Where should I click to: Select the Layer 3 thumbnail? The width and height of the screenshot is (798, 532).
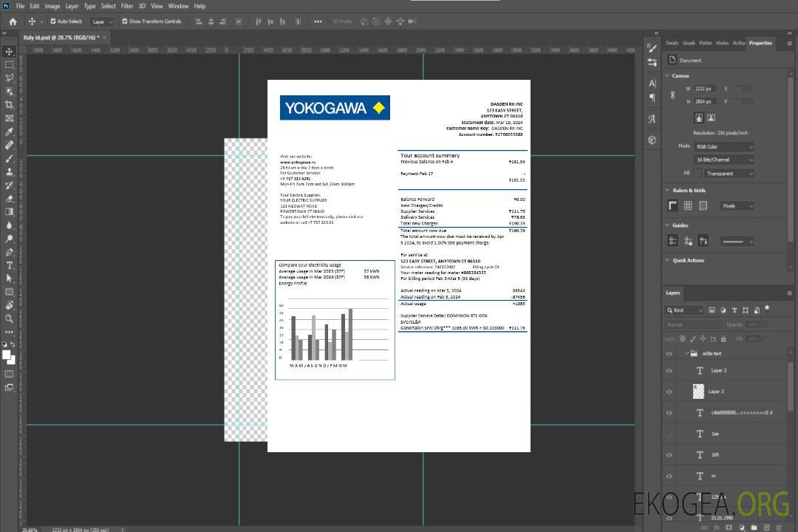point(699,392)
